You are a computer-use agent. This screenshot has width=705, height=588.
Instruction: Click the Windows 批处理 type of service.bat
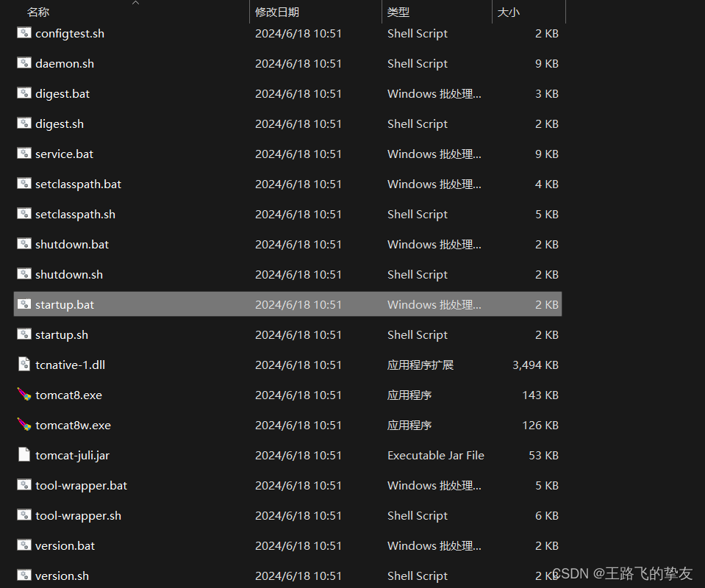point(434,154)
